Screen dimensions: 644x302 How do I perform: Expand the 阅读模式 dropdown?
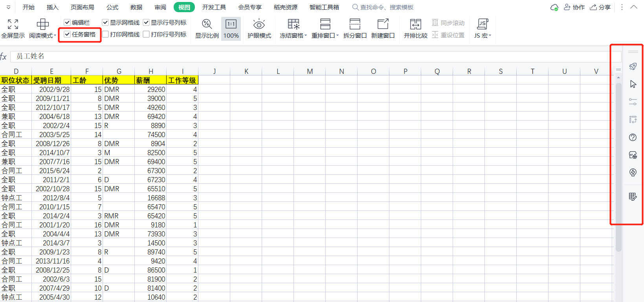(x=55, y=36)
